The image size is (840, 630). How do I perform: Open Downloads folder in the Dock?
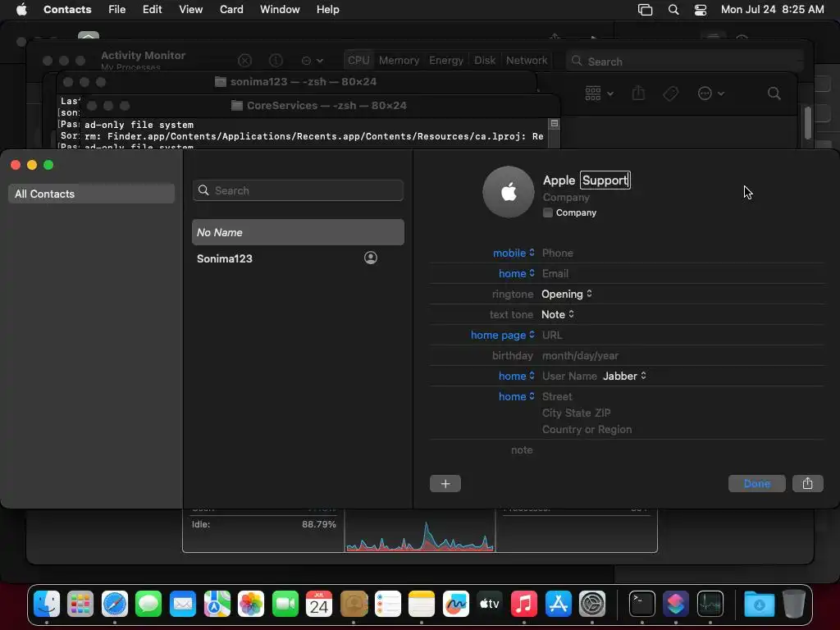click(x=759, y=605)
